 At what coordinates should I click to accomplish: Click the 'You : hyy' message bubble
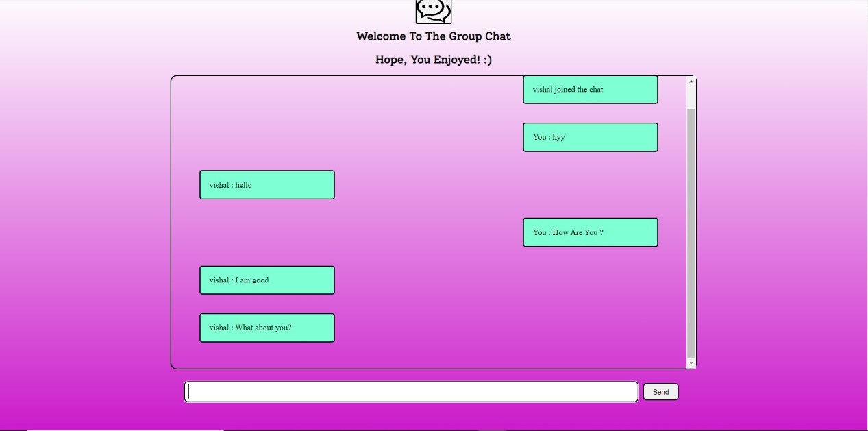[590, 137]
